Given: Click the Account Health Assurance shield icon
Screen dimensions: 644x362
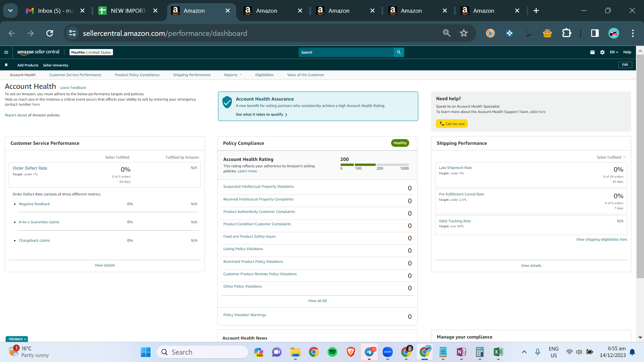Looking at the screenshot, I should point(227,102).
